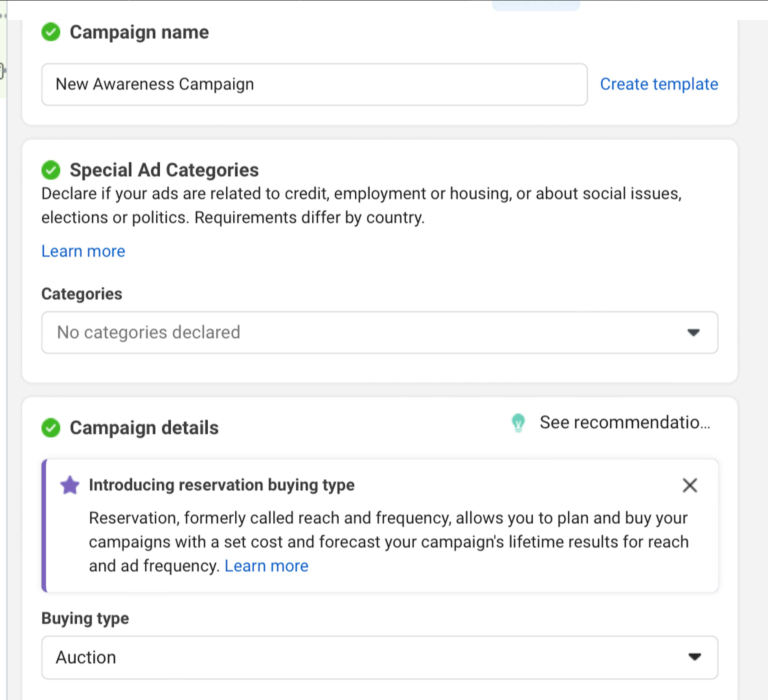Select the text "New Awareness Campaign"
Image resolution: width=768 pixels, height=700 pixels.
[x=155, y=84]
